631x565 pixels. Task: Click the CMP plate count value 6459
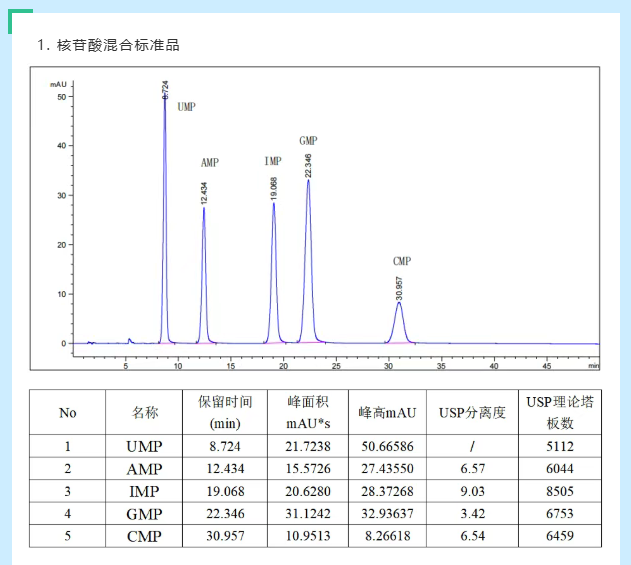560,536
